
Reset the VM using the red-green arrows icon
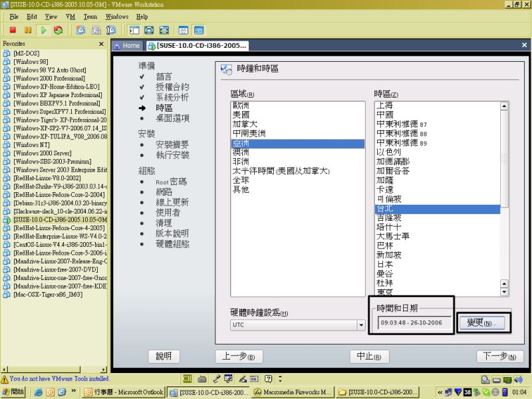[59, 30]
